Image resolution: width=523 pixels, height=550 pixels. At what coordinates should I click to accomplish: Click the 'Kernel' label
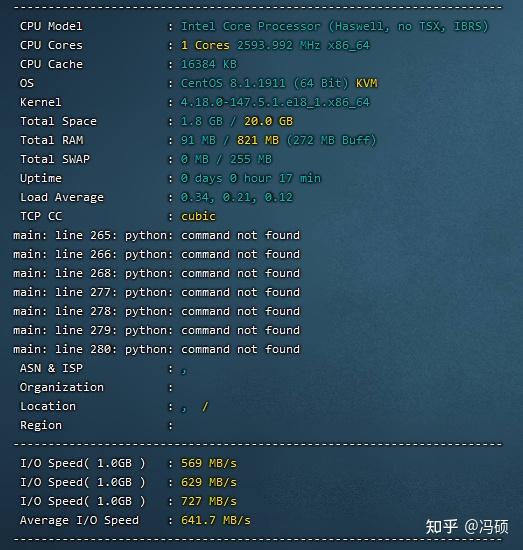(41, 102)
